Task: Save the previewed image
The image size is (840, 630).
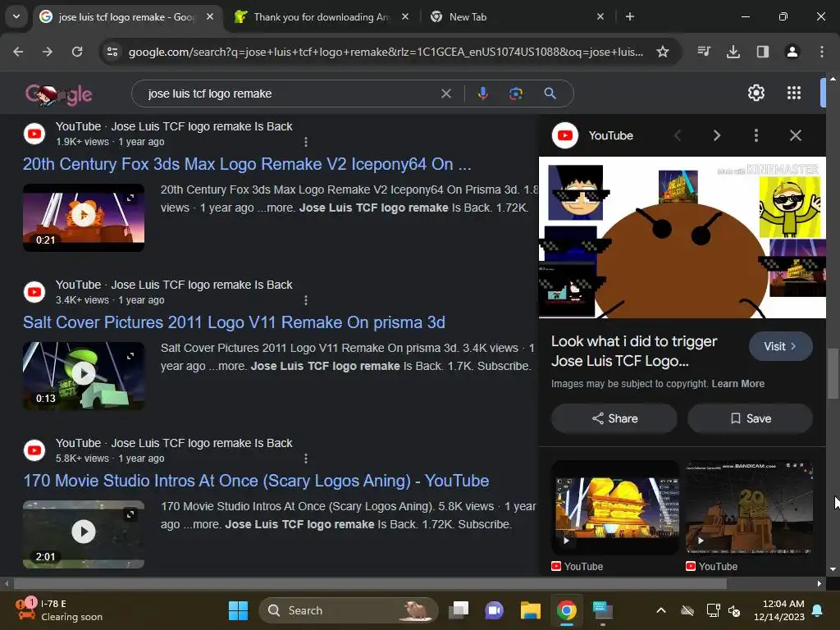Action: [x=751, y=418]
